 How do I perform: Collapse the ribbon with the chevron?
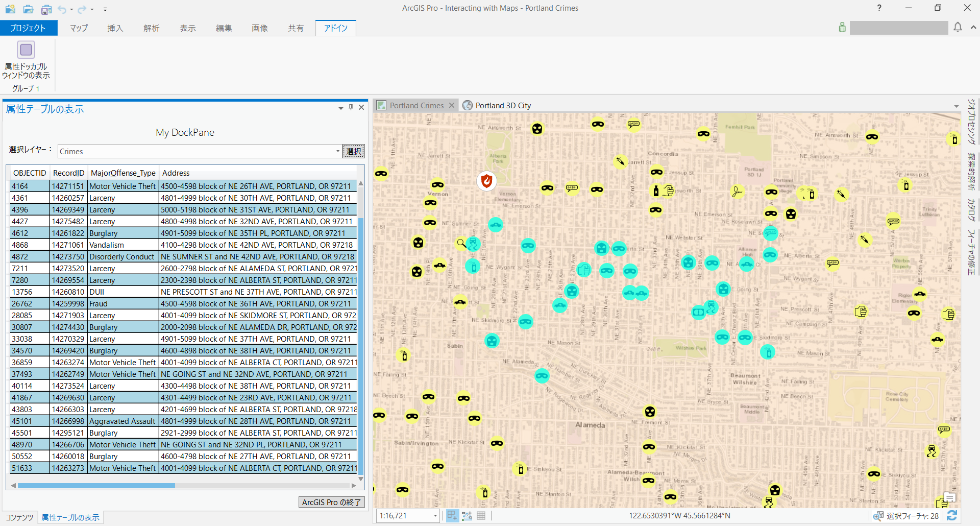[x=973, y=28]
